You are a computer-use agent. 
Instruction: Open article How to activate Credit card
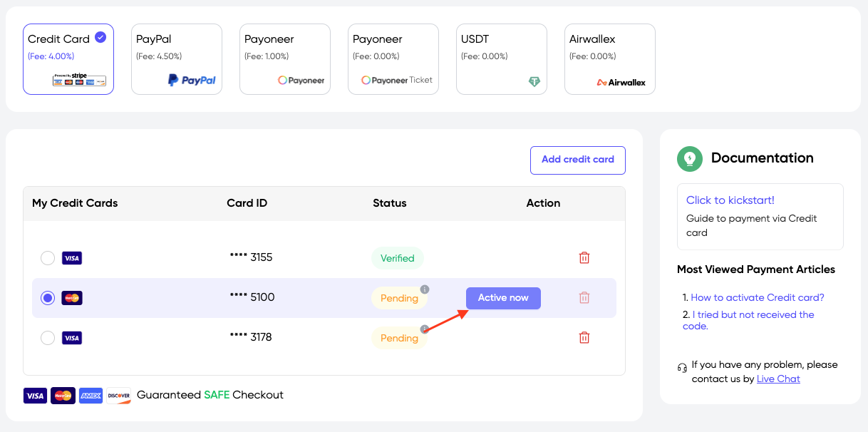757,297
